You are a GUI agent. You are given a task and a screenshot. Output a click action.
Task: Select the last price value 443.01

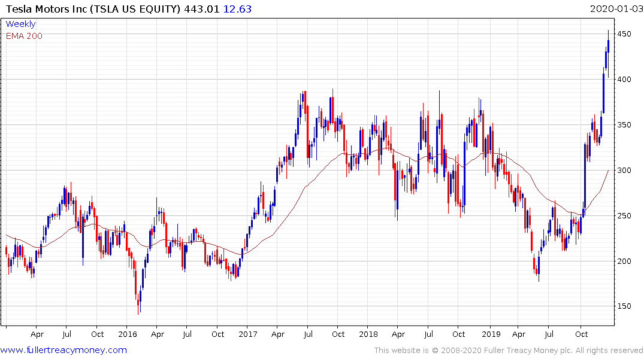[x=202, y=9]
